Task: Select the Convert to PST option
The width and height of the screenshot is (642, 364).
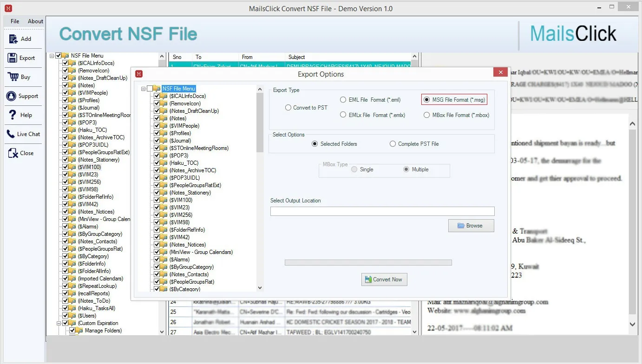Action: 306,108
